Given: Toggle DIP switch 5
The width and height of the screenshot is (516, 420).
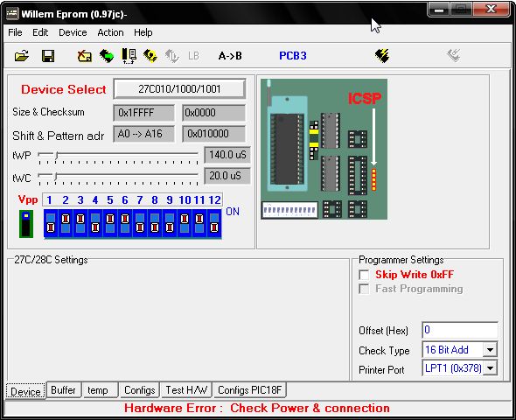Looking at the screenshot, I should click(x=110, y=223).
